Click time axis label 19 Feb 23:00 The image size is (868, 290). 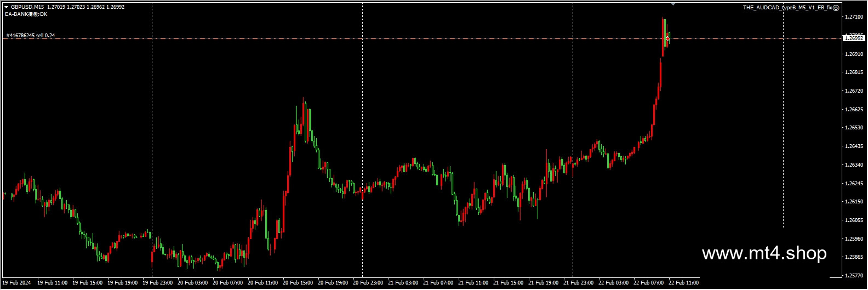pyautogui.click(x=157, y=283)
